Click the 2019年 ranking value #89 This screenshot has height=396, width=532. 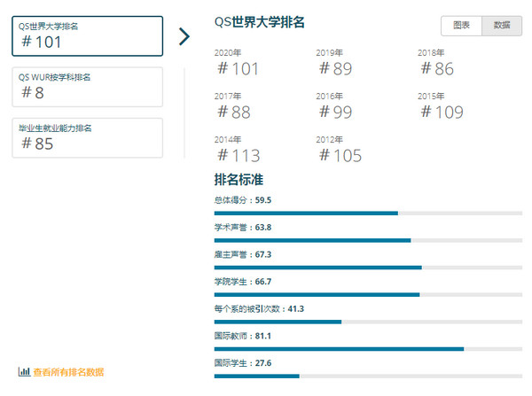[x=335, y=69]
